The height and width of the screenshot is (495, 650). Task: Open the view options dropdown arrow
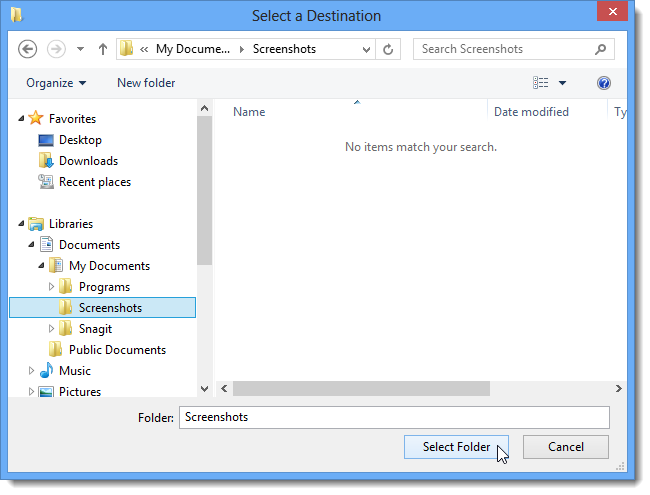tap(562, 83)
